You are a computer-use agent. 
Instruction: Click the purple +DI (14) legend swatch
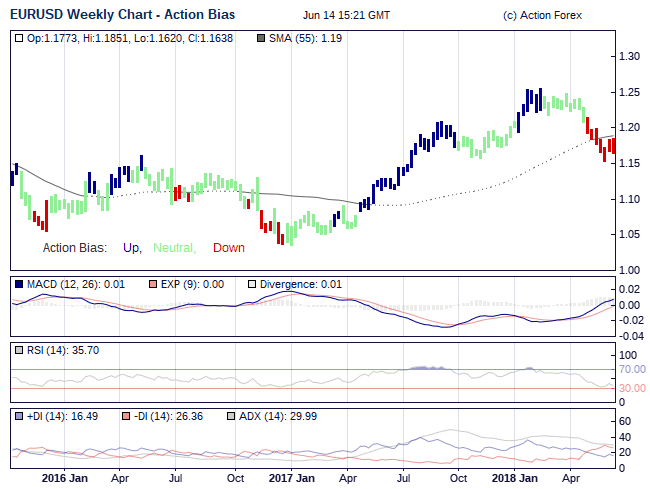click(19, 416)
